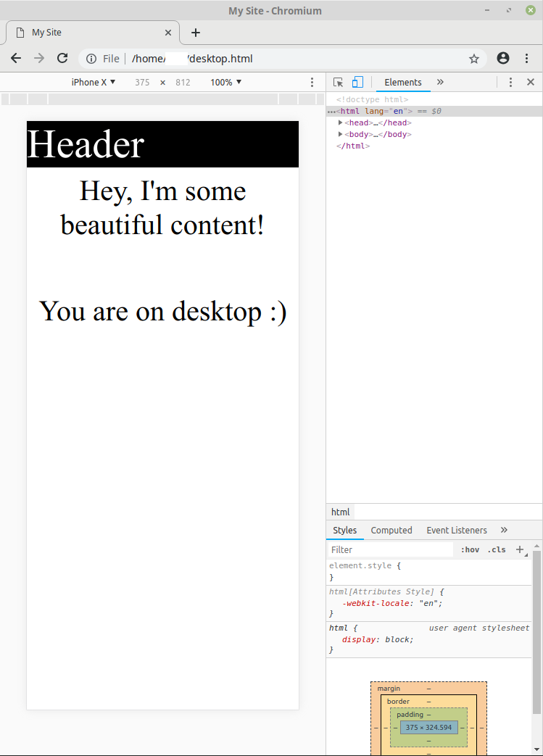This screenshot has width=543, height=756.
Task: Close the Chromium window with green button
Action: [x=531, y=10]
